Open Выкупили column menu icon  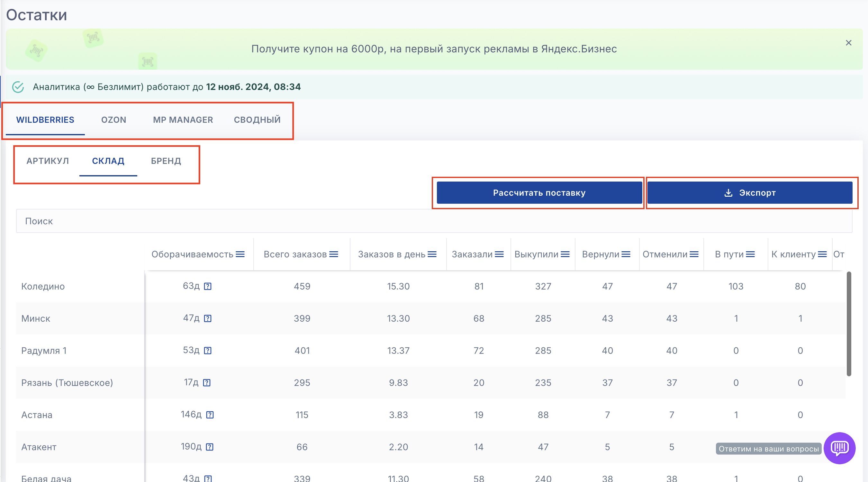pyautogui.click(x=565, y=254)
